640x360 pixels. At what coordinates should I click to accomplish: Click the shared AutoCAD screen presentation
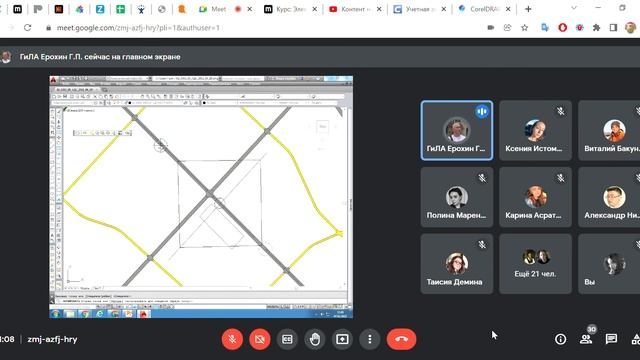pos(201,197)
